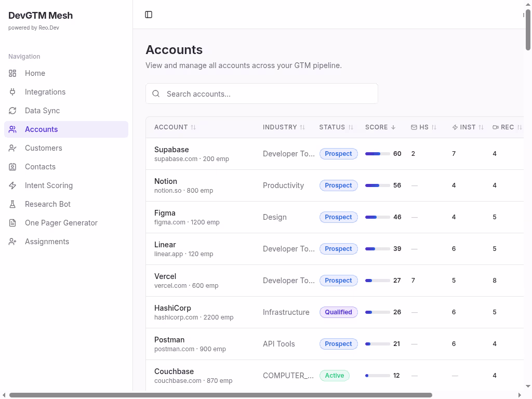The image size is (532, 399).
Task: Click Notion's score progress bar
Action: (377, 185)
